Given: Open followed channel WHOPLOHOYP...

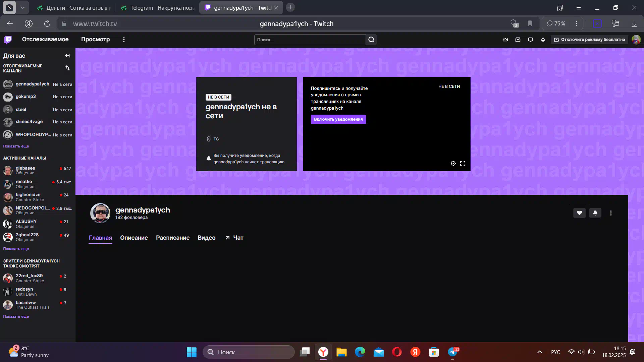Looking at the screenshot, I should click(38, 135).
